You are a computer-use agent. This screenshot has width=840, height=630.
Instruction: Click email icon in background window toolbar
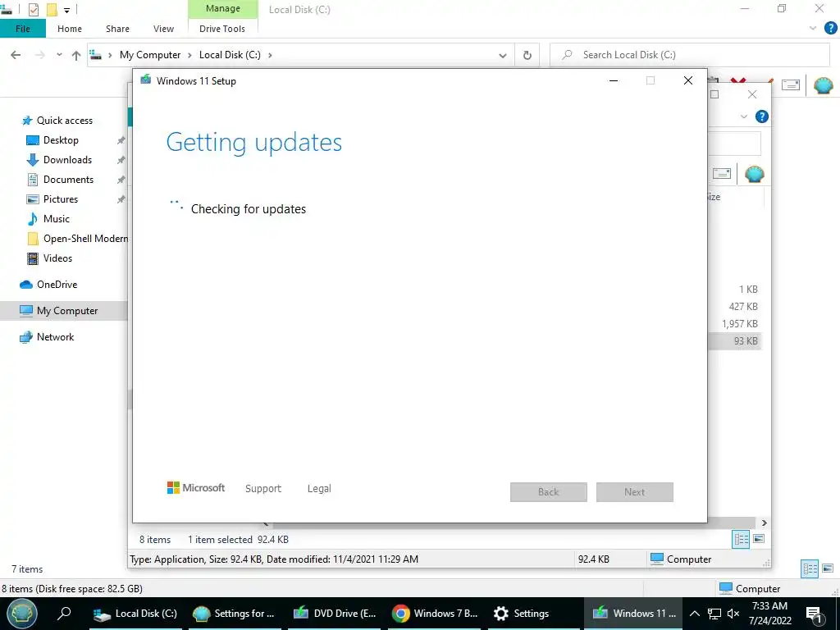point(722,174)
